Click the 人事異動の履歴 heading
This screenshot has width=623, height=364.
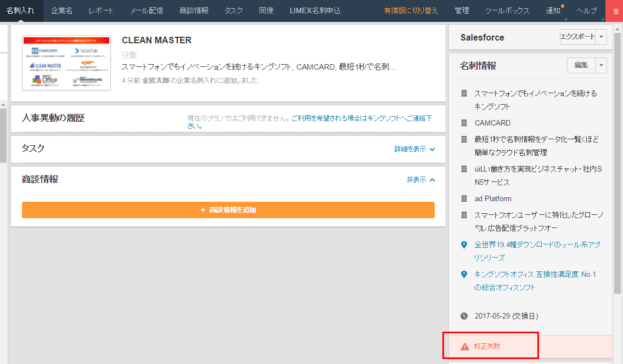pos(53,118)
